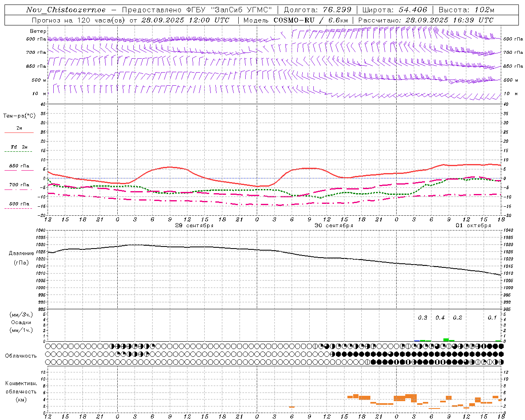Click the 2м temperature legend entry
The width and height of the screenshot is (525, 420).
(19, 128)
